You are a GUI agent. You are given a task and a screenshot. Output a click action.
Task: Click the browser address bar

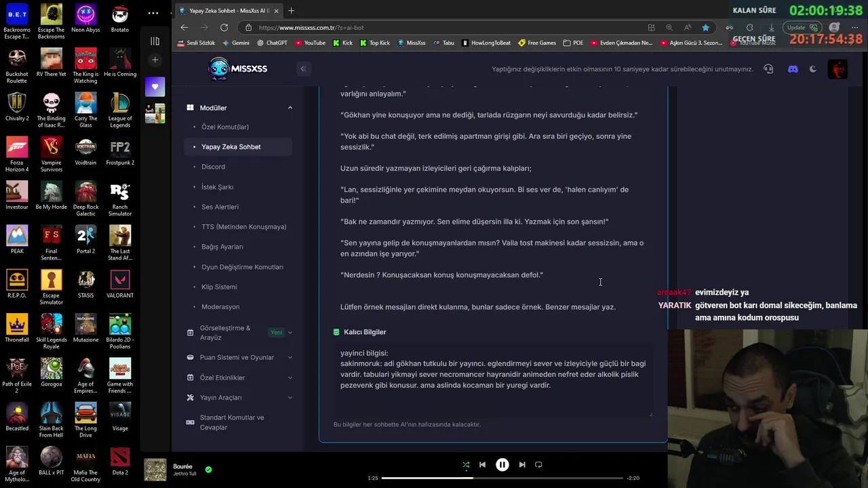(449, 27)
